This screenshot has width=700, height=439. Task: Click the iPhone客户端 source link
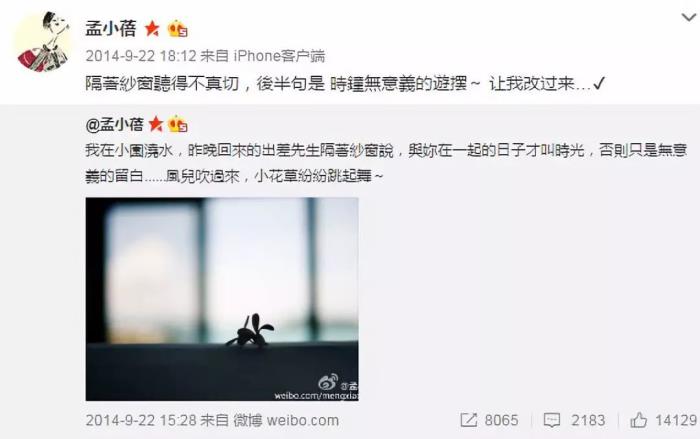point(279,56)
